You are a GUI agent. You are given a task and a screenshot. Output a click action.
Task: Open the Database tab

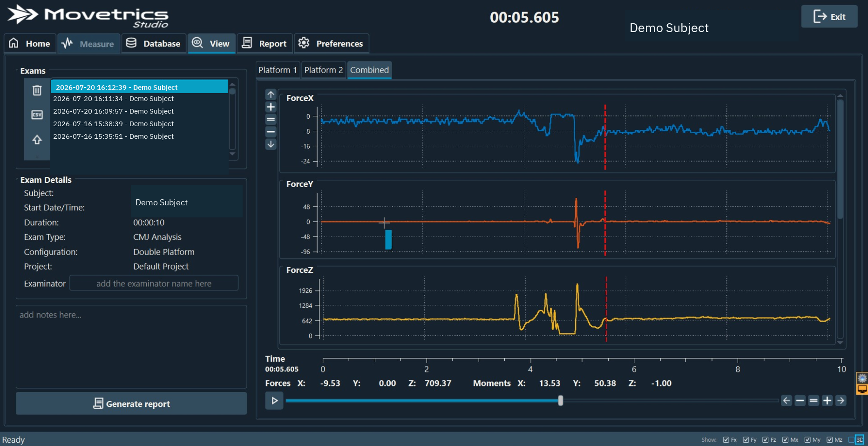[154, 43]
